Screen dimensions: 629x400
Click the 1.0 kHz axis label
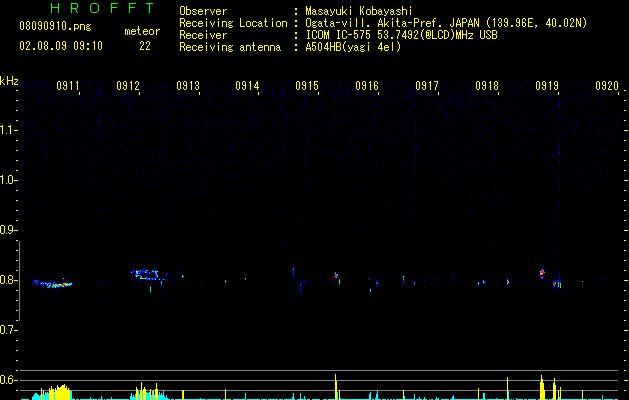tap(8, 180)
